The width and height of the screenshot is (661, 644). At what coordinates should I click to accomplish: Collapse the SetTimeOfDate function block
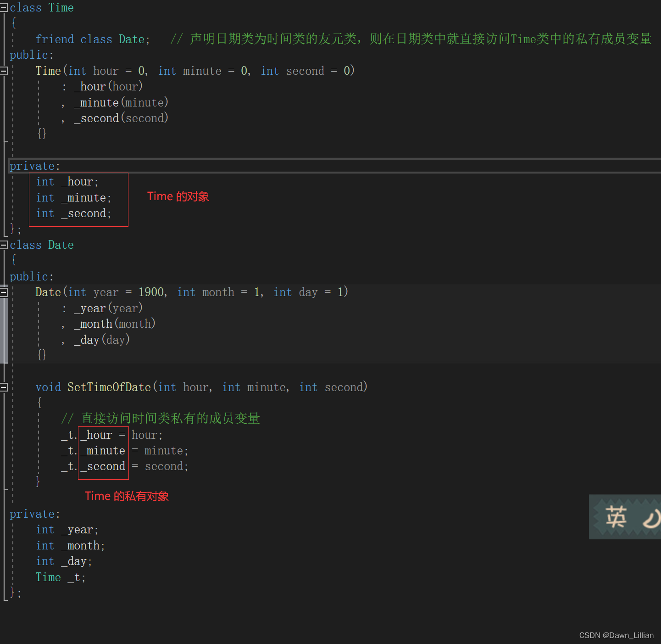(4, 387)
